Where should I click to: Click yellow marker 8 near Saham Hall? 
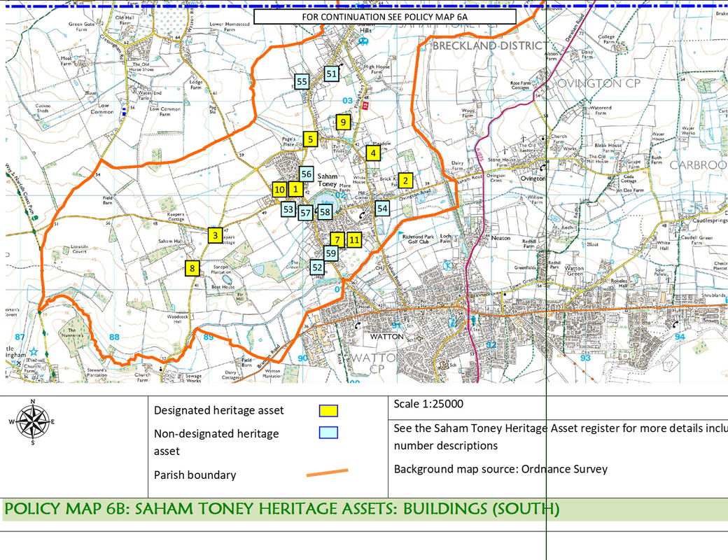click(192, 268)
